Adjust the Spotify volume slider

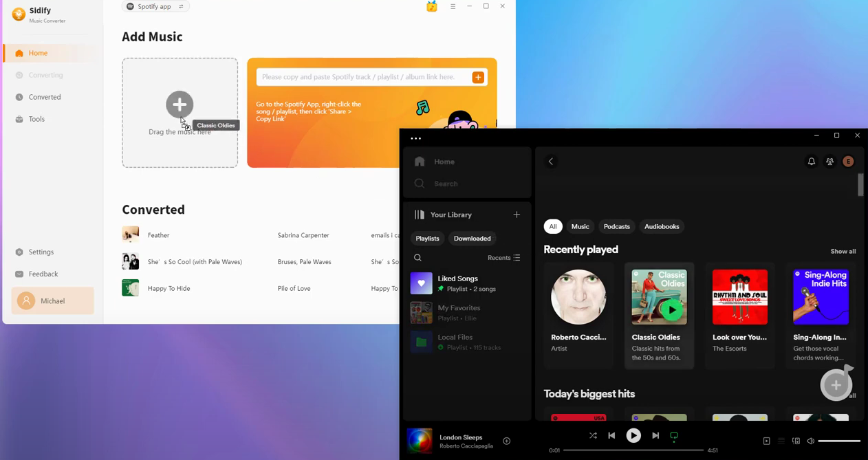click(839, 441)
